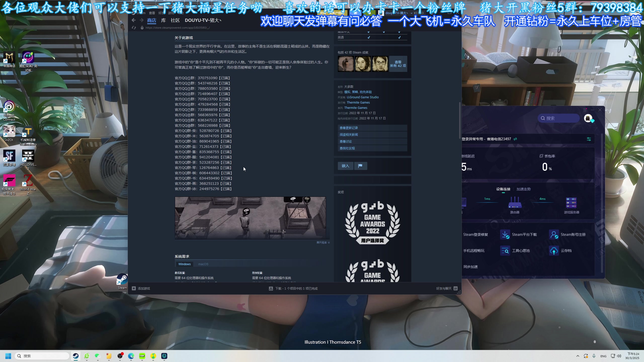Select the 设备连接 tab
This screenshot has height=362, width=644.
click(503, 189)
